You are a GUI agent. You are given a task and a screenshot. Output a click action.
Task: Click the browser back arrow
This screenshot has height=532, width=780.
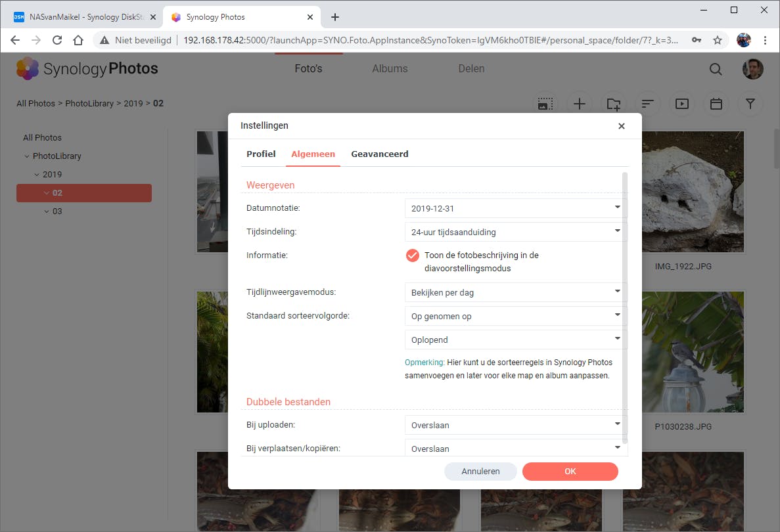click(x=15, y=40)
